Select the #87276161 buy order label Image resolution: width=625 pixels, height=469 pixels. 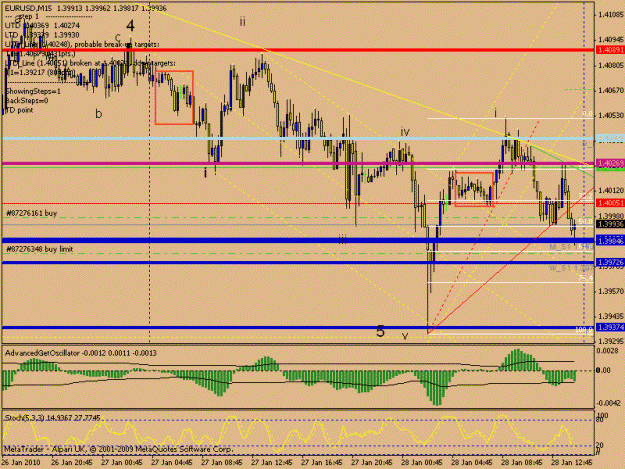tap(31, 213)
